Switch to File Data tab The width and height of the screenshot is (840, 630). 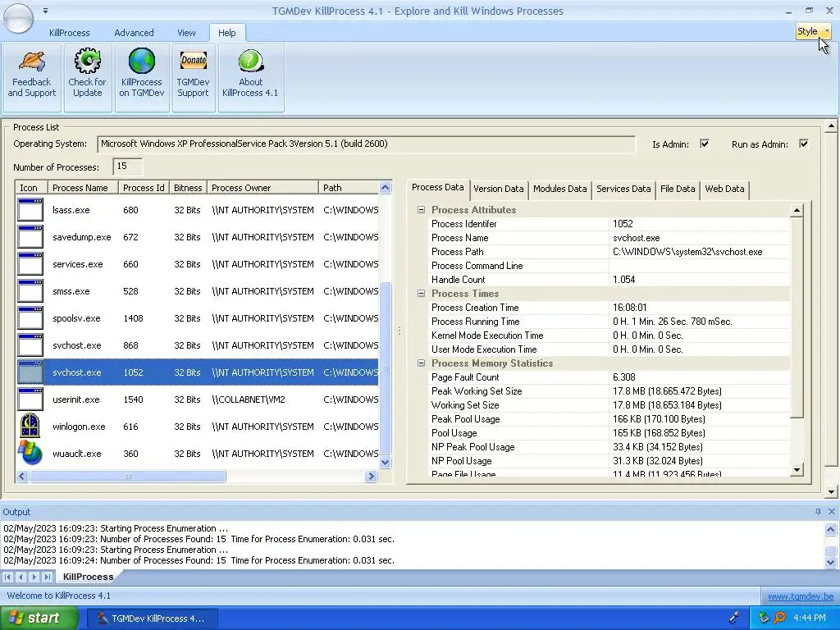[x=678, y=189]
